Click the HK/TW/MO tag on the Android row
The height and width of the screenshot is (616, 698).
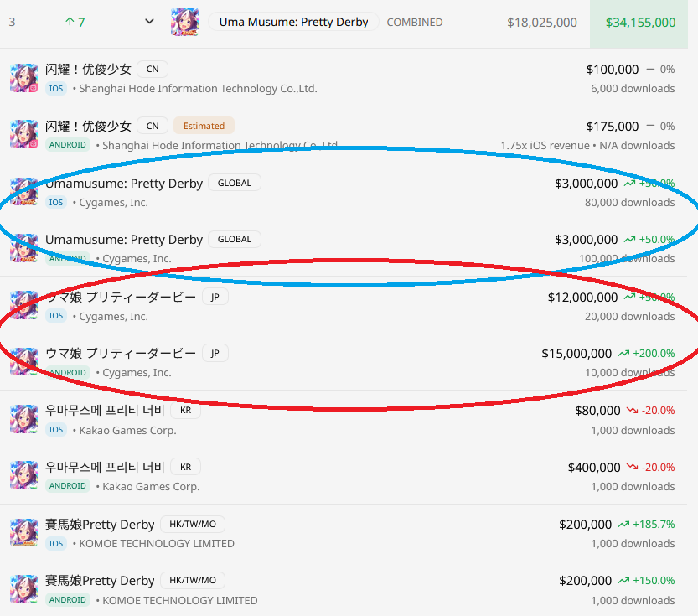[x=193, y=580]
